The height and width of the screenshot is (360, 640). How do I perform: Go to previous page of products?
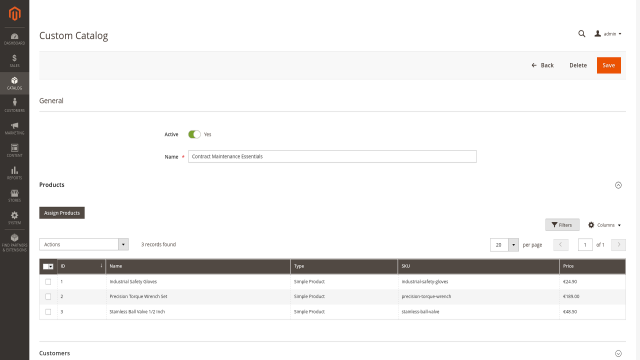pyautogui.click(x=560, y=245)
